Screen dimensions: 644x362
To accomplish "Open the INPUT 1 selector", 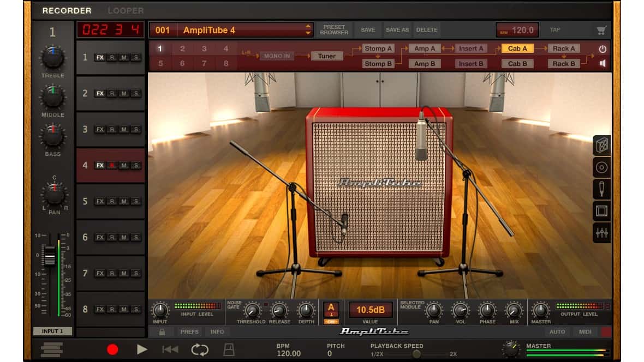I will pos(52,331).
